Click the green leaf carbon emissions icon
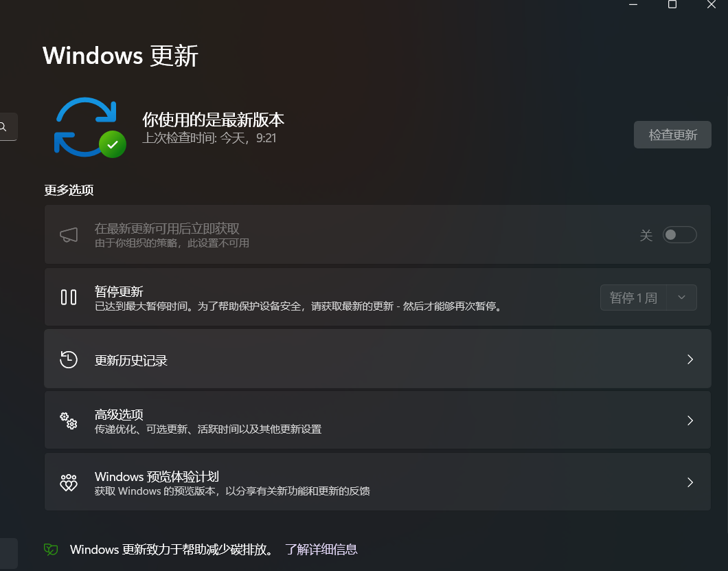 tap(51, 550)
